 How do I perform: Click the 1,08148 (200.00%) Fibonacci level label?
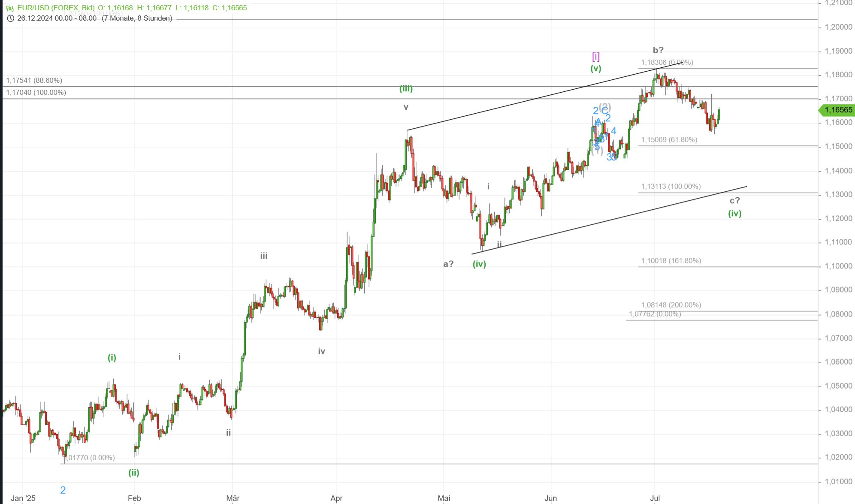671,305
